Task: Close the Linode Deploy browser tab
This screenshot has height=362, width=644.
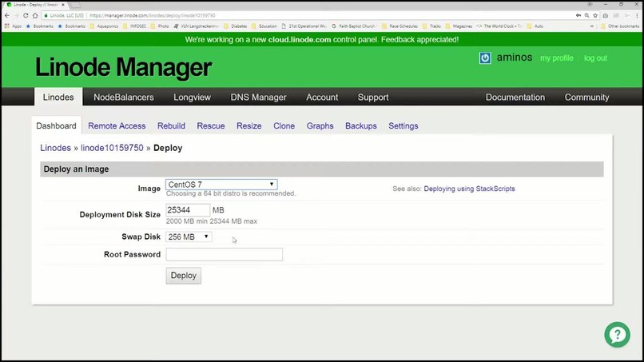Action: [63, 5]
